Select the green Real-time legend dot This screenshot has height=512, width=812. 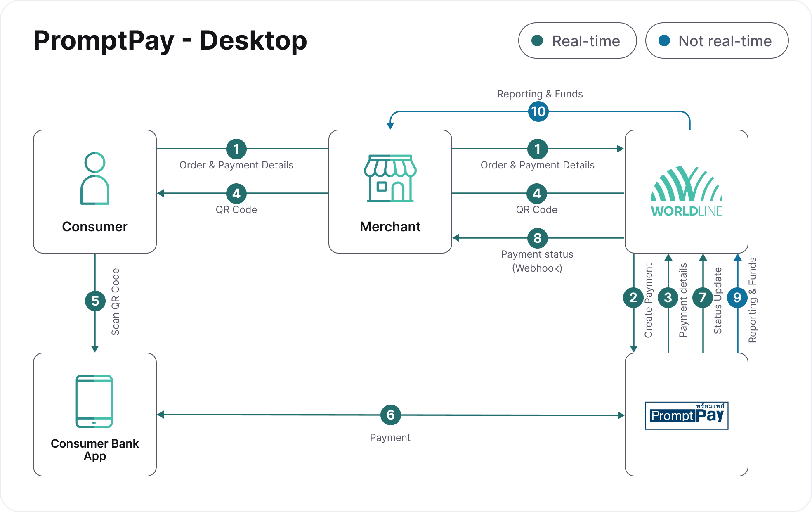537,40
